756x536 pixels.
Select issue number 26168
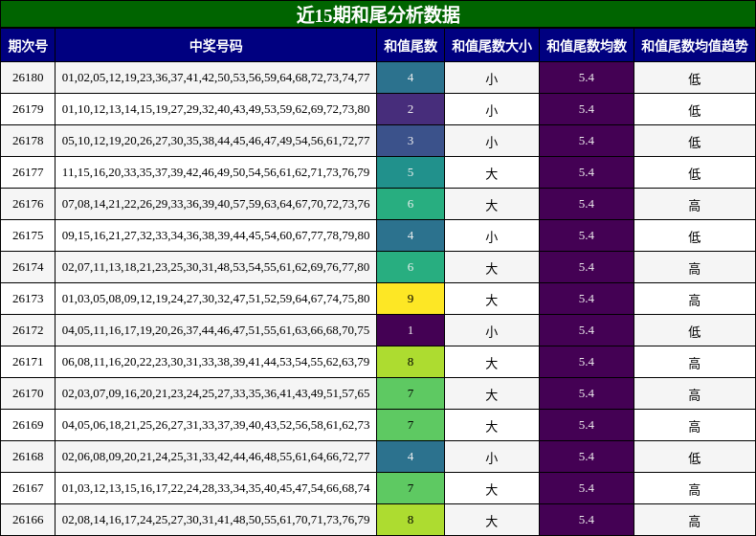coord(28,457)
